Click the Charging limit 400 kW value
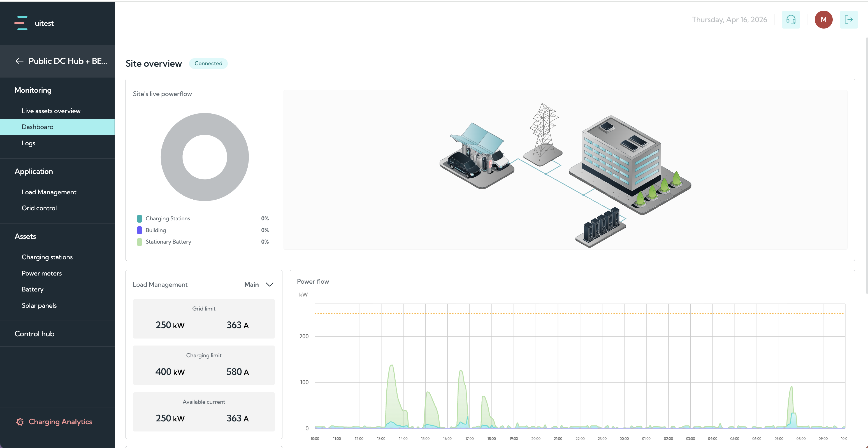 tap(170, 372)
